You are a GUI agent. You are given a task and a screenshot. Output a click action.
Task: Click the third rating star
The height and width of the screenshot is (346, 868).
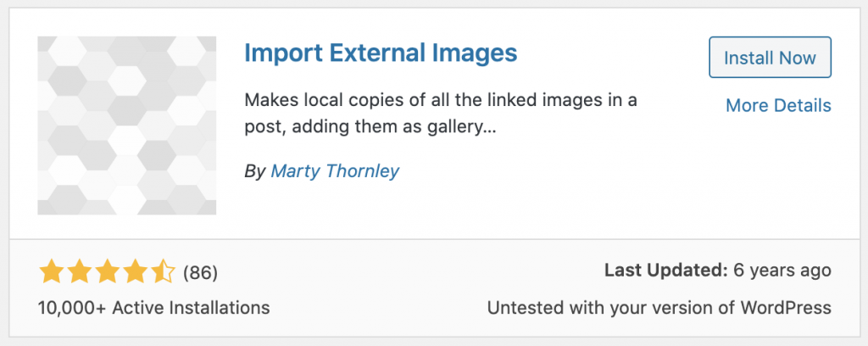click(107, 272)
